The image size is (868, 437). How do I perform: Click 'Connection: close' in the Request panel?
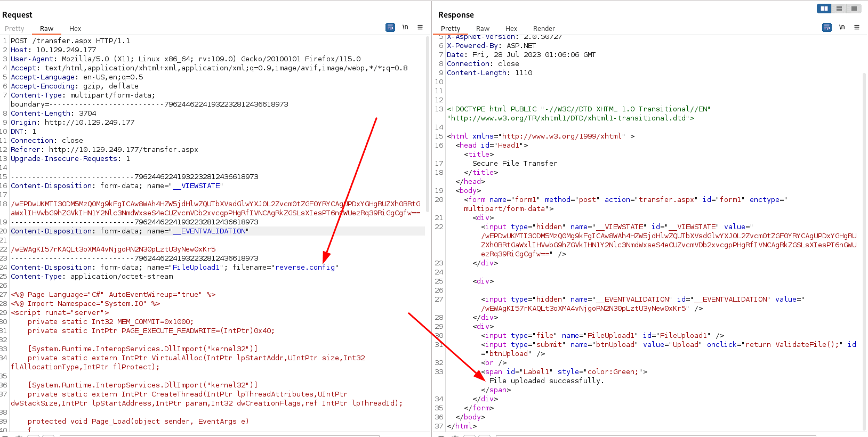47,141
